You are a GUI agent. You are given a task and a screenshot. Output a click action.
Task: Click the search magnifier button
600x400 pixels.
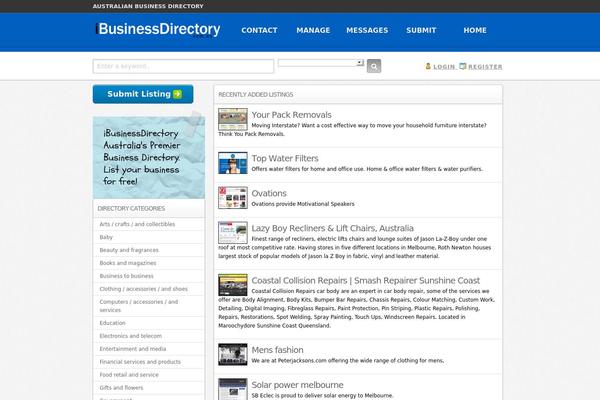click(x=374, y=66)
